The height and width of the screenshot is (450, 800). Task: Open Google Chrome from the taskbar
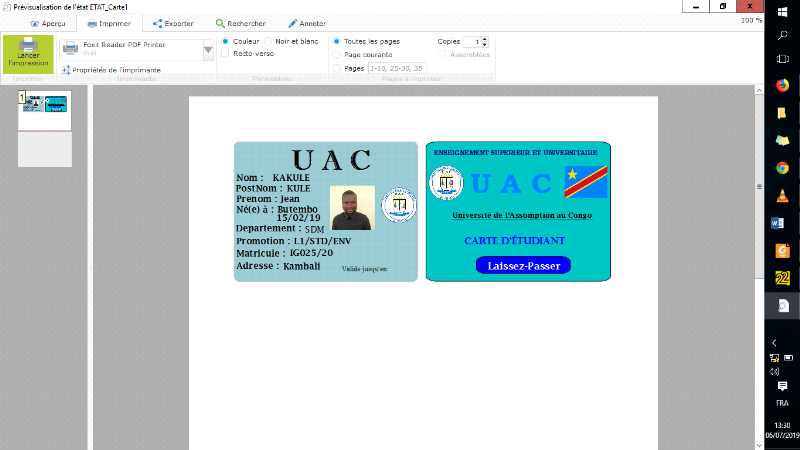(x=782, y=168)
